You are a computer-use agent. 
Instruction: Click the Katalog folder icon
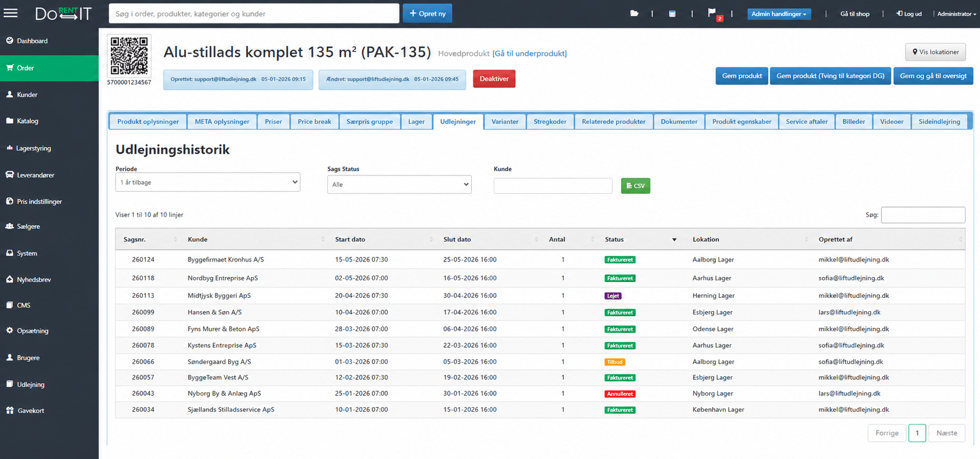click(x=10, y=121)
